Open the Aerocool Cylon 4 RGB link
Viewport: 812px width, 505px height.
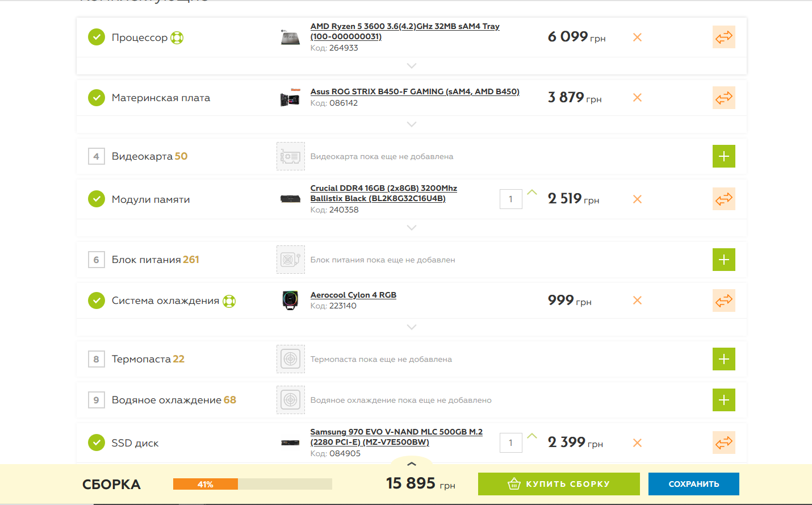(353, 295)
